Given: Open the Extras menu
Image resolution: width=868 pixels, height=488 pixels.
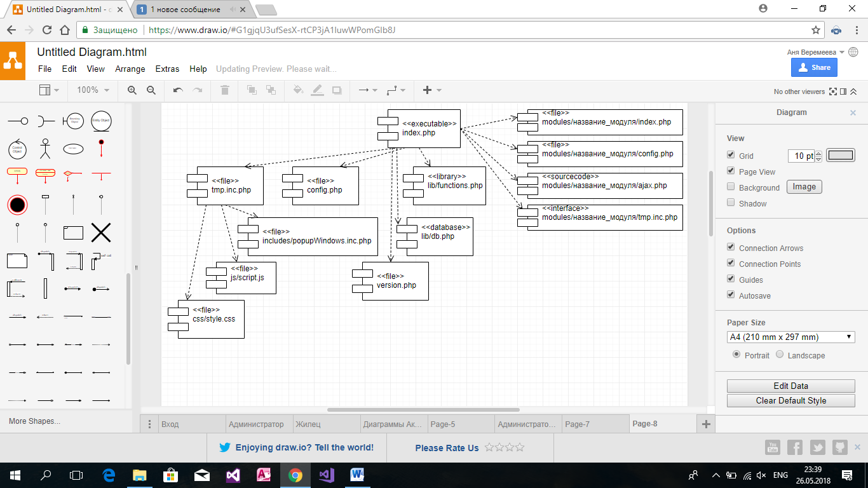Looking at the screenshot, I should click(167, 69).
